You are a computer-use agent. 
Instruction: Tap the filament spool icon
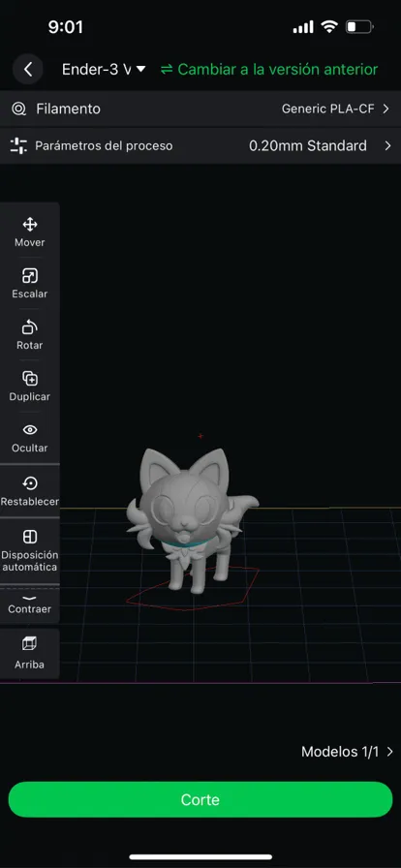18,108
